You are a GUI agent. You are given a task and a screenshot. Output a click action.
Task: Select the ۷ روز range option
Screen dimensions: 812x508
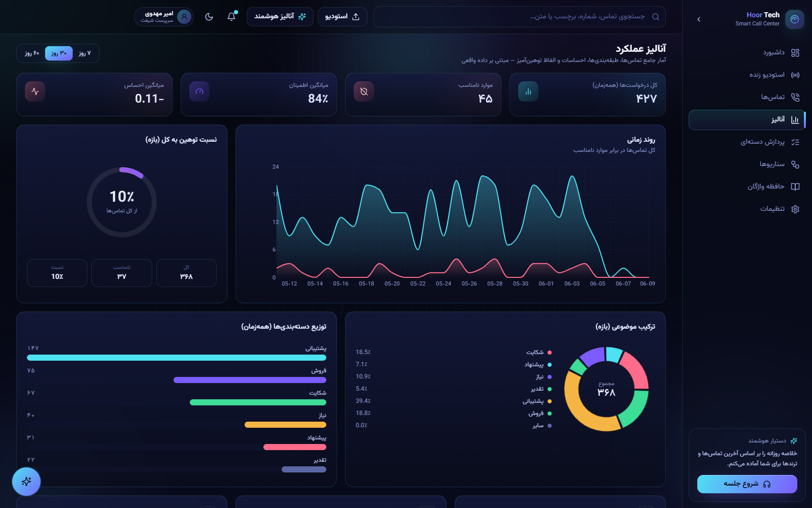pos(85,53)
